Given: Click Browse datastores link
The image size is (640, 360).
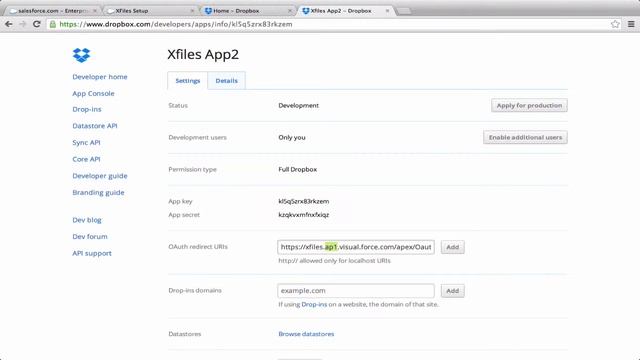Looking at the screenshot, I should click(306, 334).
